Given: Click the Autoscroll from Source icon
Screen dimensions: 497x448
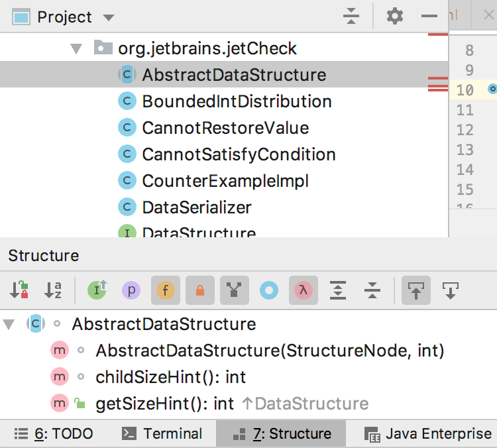Looking at the screenshot, I should point(451,290).
